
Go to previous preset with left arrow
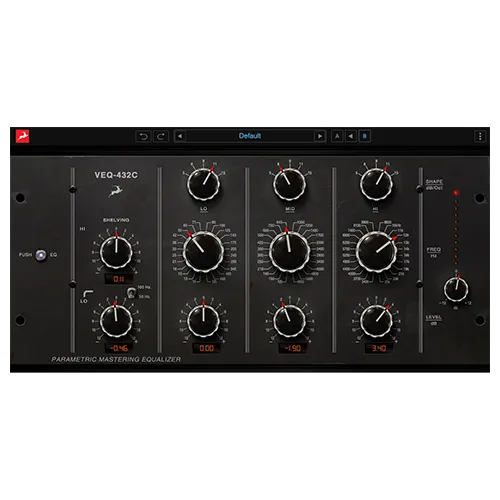point(180,136)
